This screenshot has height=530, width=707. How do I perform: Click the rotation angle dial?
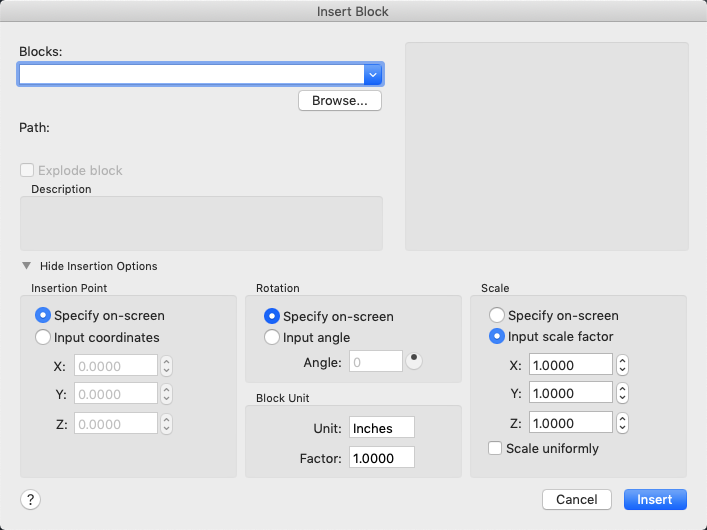[x=414, y=360]
